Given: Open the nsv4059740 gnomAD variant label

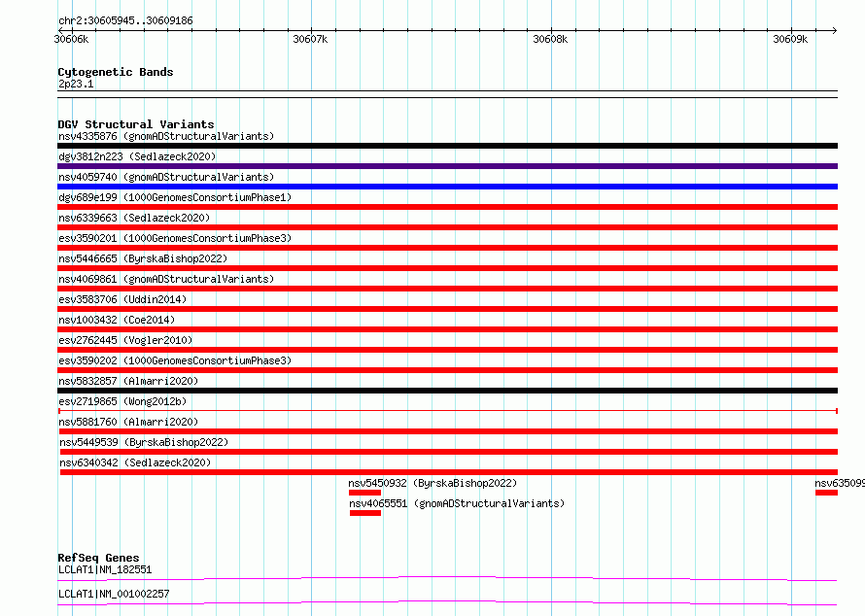Looking at the screenshot, I should tap(166, 177).
